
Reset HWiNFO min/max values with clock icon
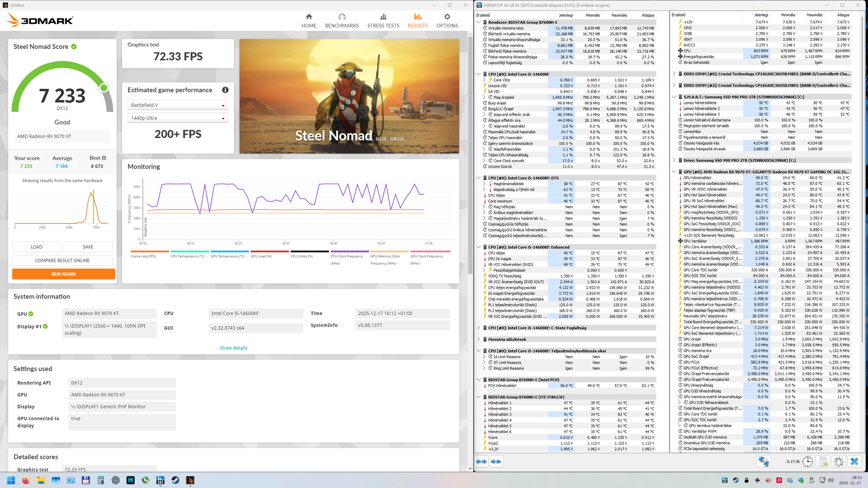pyautogui.click(x=807, y=462)
